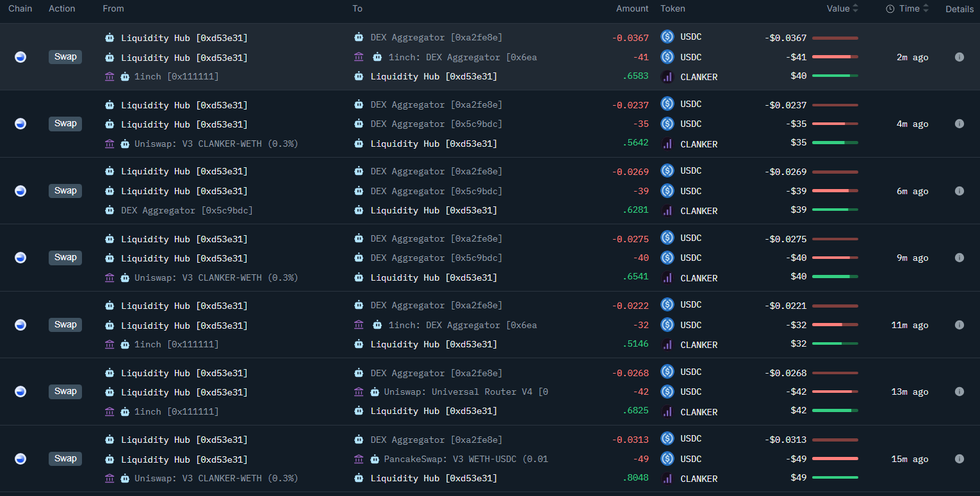Viewport: 980px width, 496px height.
Task: Open 1inch: DEX Aggregator recipient in the 11m ago row
Action: click(462, 326)
